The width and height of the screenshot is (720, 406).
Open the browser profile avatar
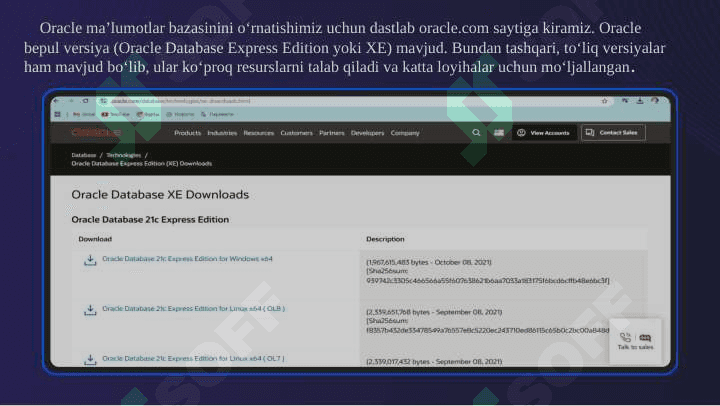pyautogui.click(x=655, y=101)
